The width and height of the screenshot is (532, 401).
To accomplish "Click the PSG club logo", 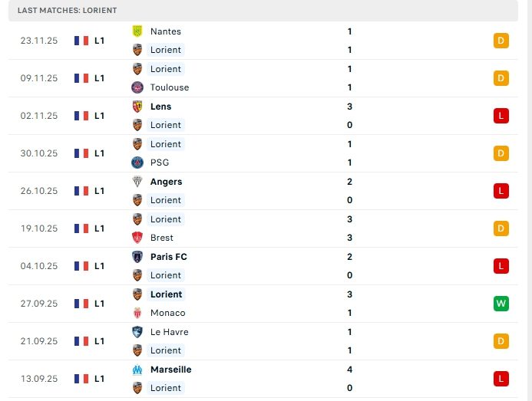I will [x=137, y=163].
